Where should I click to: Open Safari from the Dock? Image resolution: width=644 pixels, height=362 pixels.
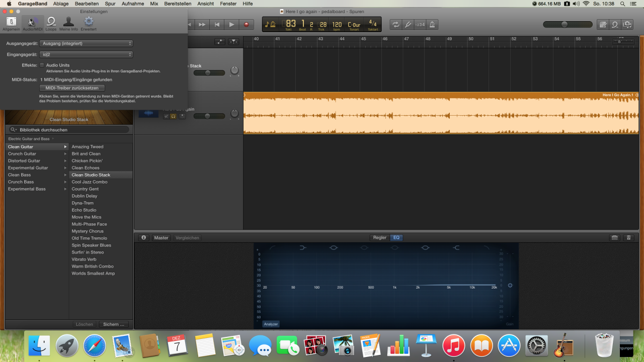(95, 346)
